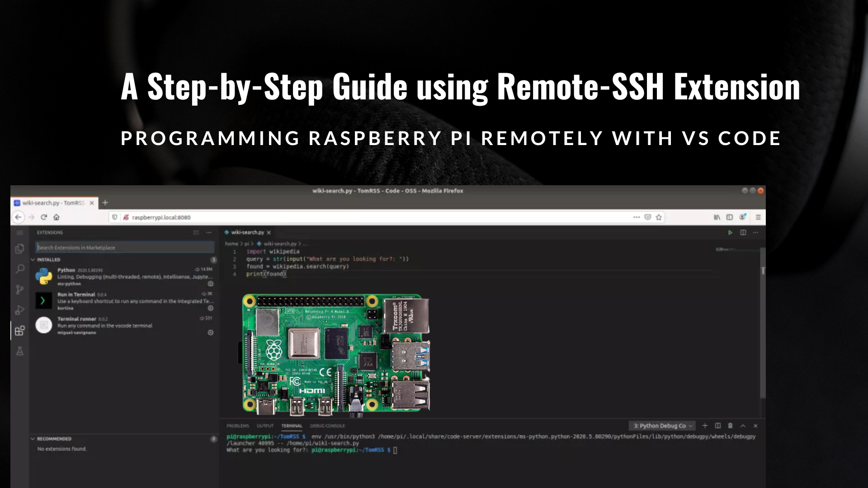The image size is (868, 488).
Task: Select the TERMINAL panel tab
Action: click(x=292, y=426)
